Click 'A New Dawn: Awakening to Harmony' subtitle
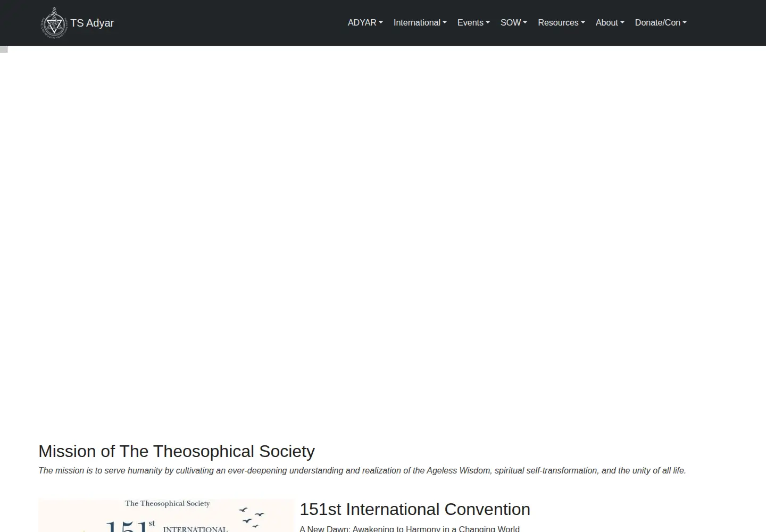Image resolution: width=766 pixels, height=532 pixels. 410,528
